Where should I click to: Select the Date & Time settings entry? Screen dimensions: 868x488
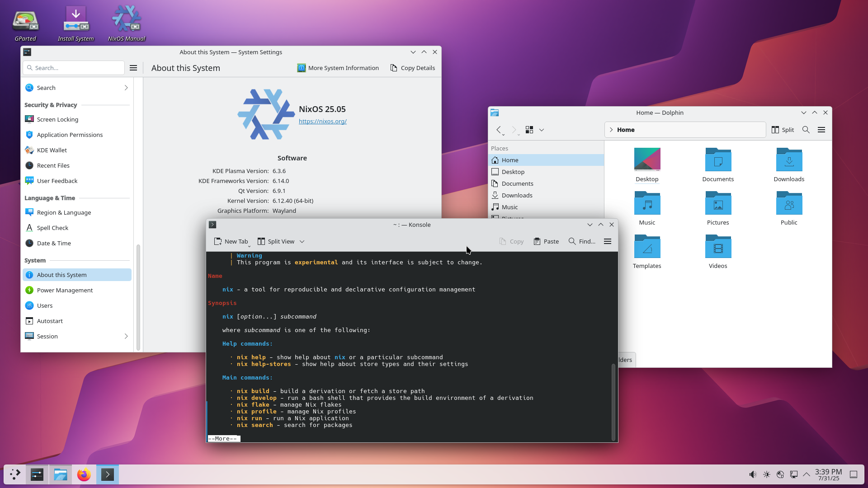pyautogui.click(x=77, y=243)
